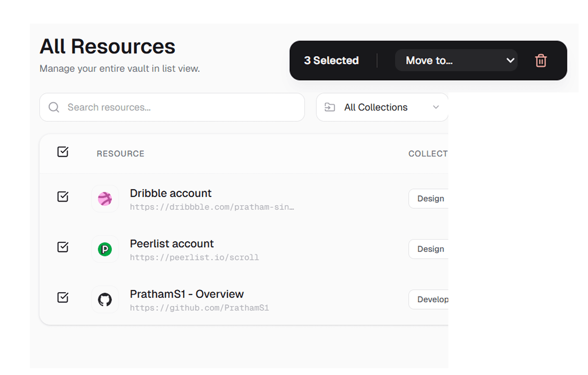The image size is (588, 375).
Task: Click the RESOURCE column header
Action: coord(120,154)
